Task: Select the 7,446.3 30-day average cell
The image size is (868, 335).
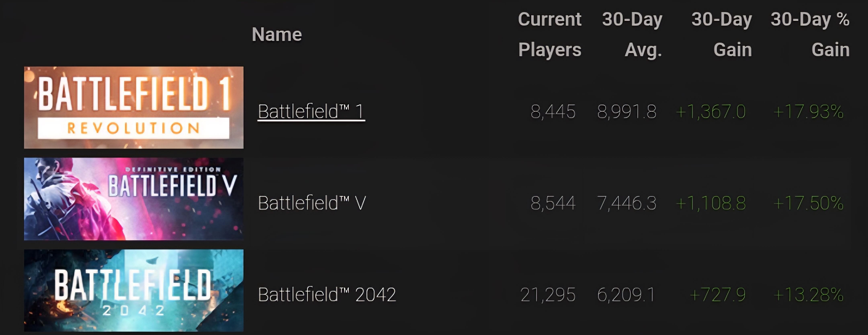Action: [x=627, y=203]
